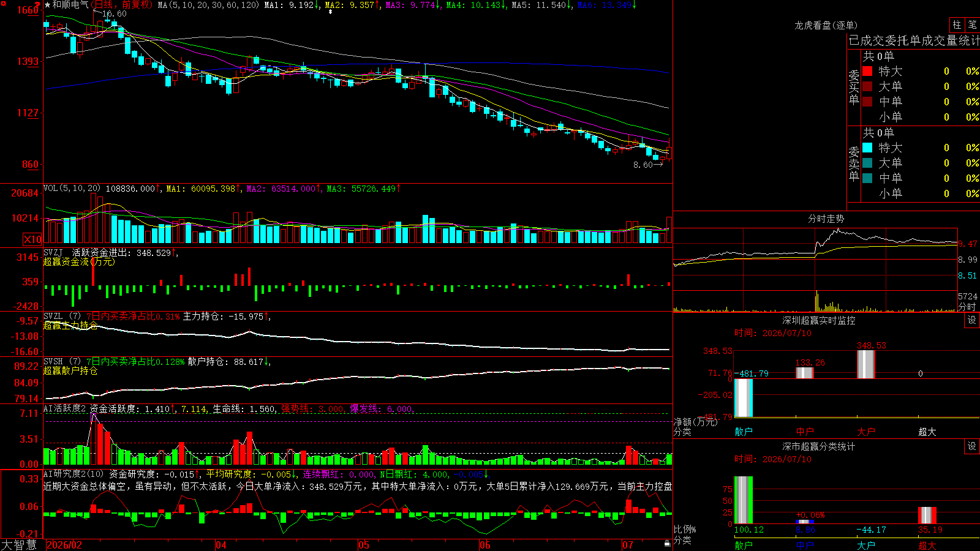980x551 pixels.
Task: Select 大户 category in 深圳超赢实时监控 chart
Action: 866,432
